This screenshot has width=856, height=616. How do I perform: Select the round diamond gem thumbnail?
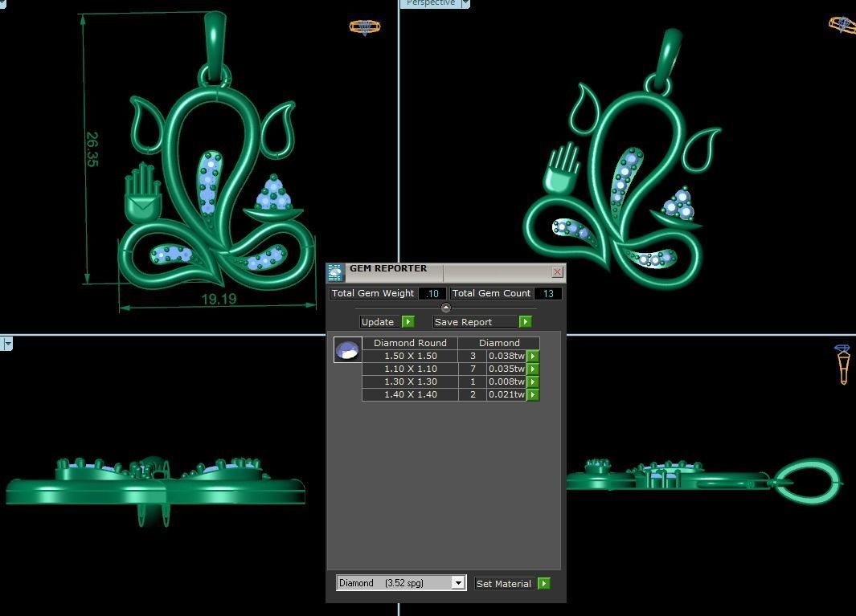click(347, 350)
